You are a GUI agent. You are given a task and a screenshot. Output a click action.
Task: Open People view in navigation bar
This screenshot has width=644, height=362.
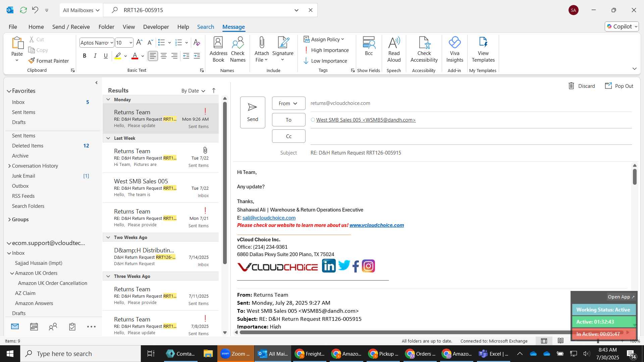point(53,326)
